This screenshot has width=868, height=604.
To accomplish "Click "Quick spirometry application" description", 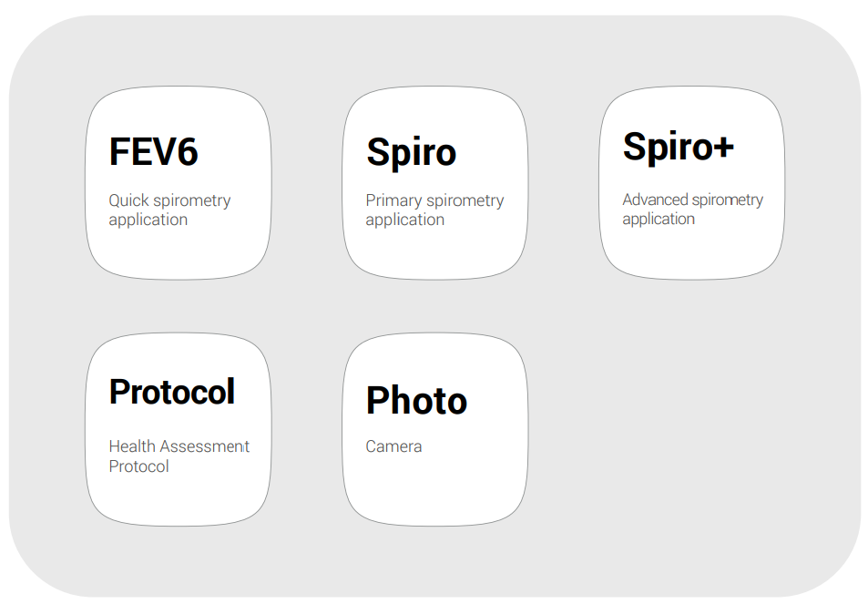I will 169,210.
